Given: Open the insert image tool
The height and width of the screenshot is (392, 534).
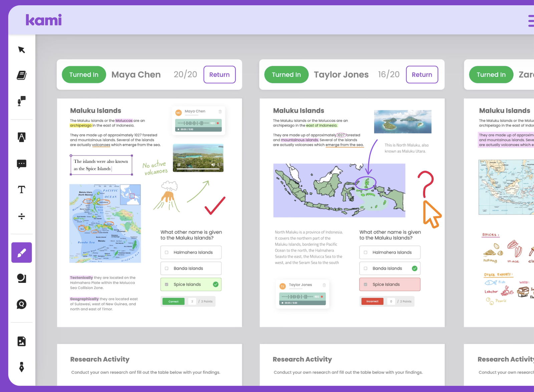Looking at the screenshot, I should [21, 341].
